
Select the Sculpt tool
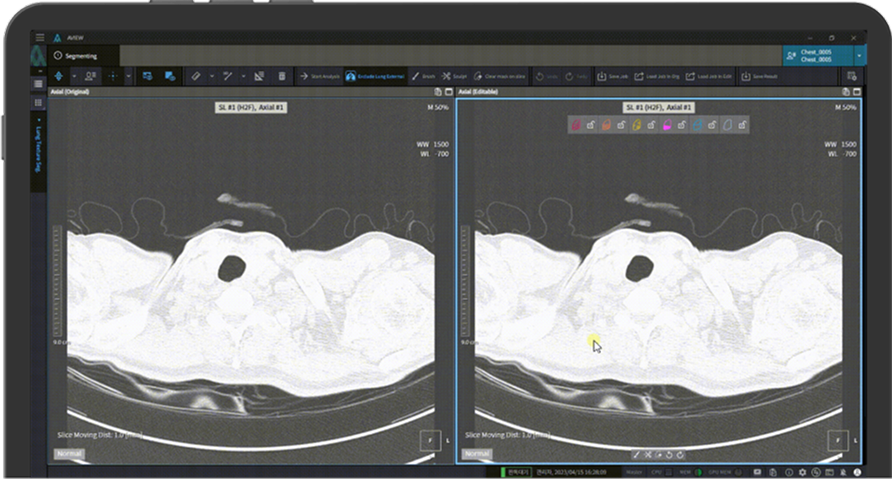point(454,76)
